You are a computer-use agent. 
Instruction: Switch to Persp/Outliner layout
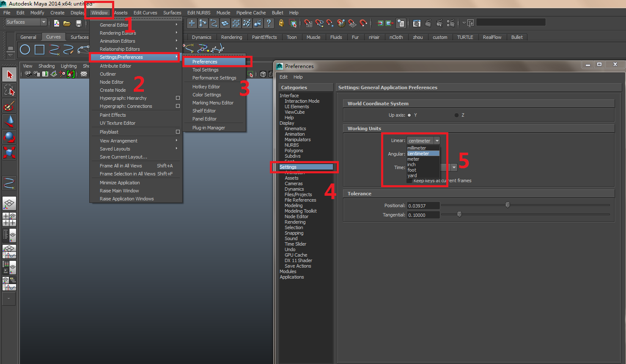point(9,235)
